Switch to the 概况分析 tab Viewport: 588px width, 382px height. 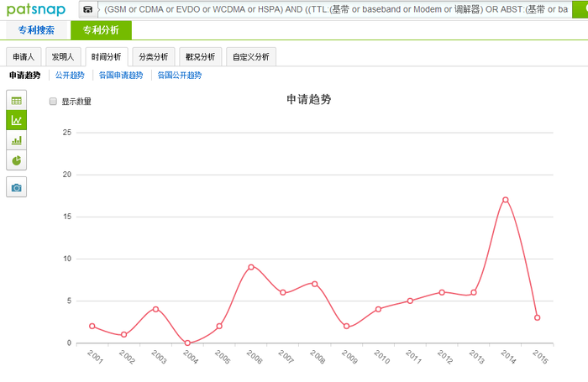pos(200,56)
